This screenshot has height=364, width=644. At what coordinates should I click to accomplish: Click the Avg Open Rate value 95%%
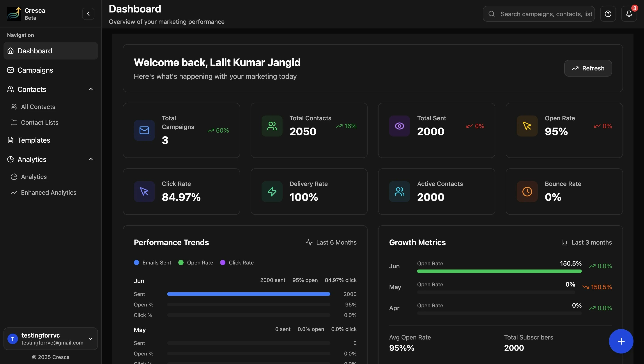[x=402, y=348]
